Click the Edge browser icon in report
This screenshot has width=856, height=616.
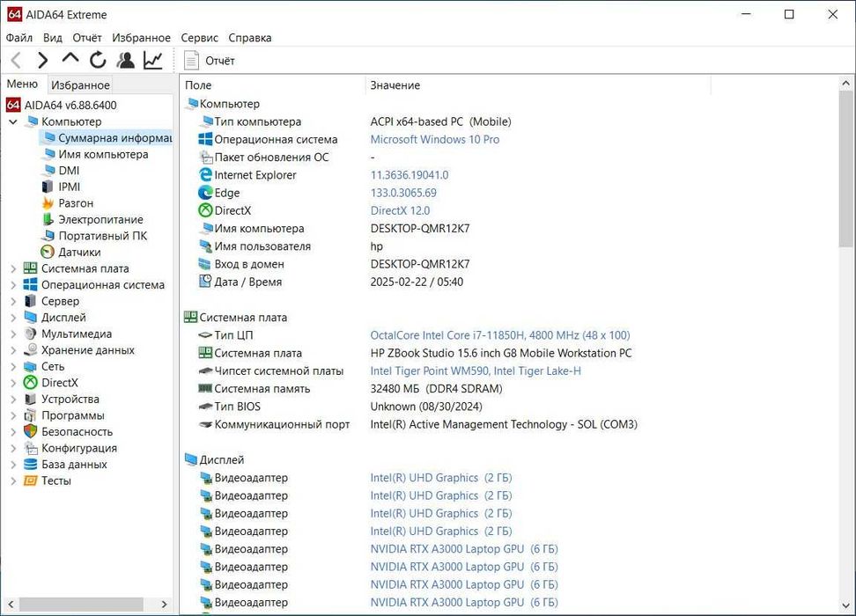(x=205, y=193)
